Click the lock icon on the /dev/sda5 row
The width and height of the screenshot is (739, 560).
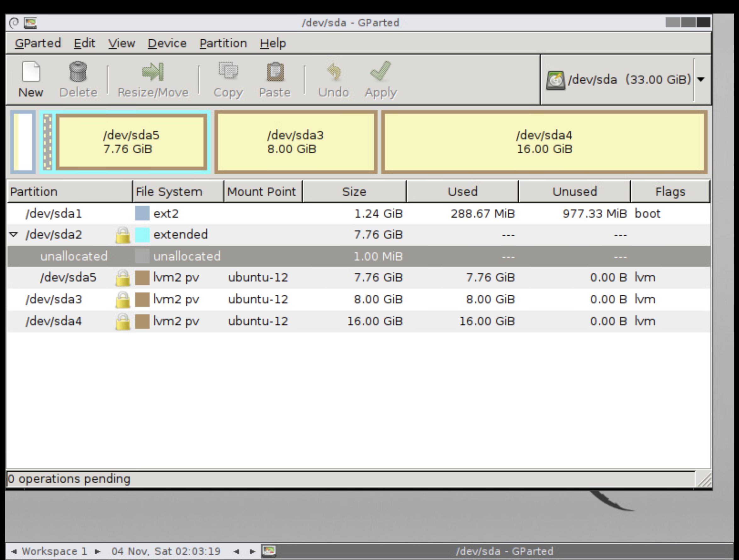[123, 278]
